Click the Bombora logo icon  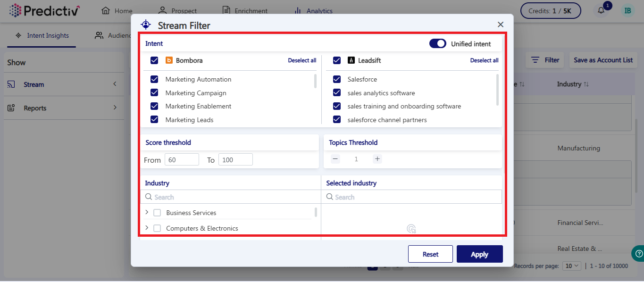[169, 60]
